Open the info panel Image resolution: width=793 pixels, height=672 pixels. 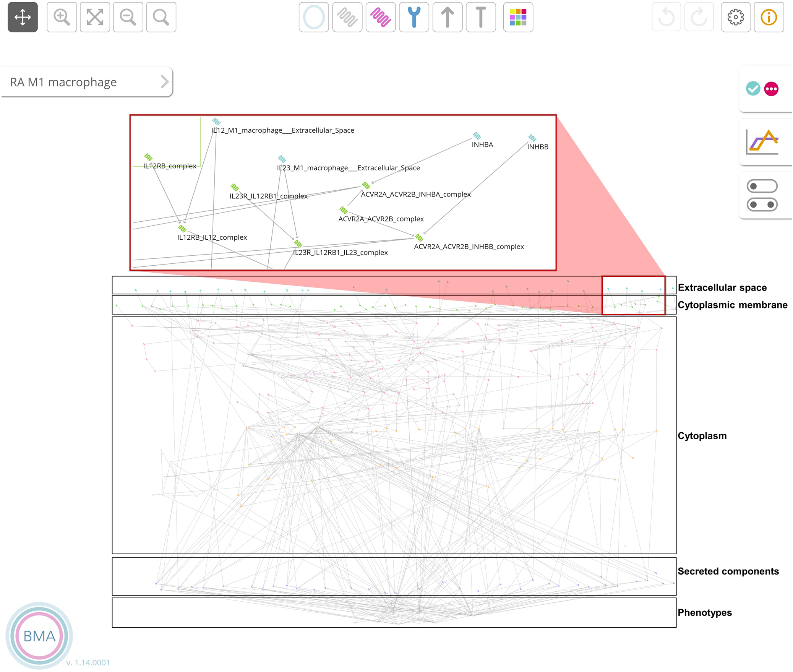point(768,17)
